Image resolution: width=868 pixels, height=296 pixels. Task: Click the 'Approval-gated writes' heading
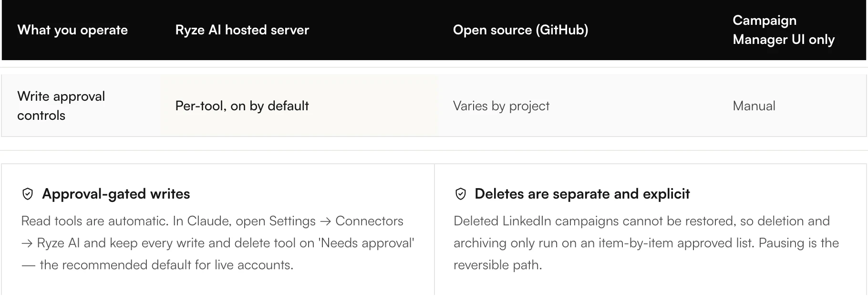[x=116, y=194]
